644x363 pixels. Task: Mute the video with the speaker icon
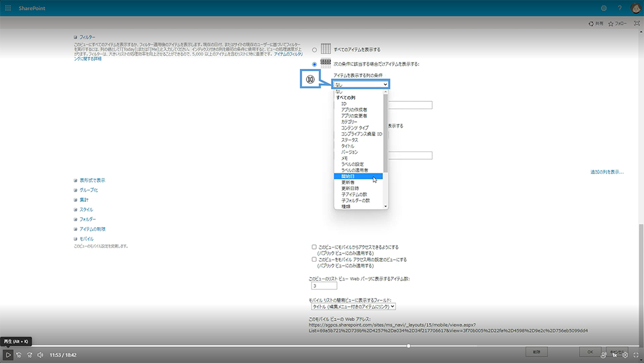tap(40, 355)
